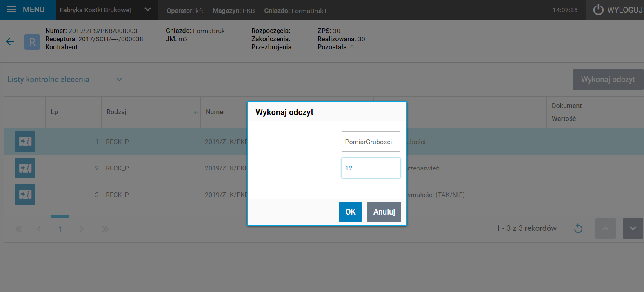Open info icon for row 3
Viewport: 644px width, 292px height.
pyautogui.click(x=25, y=195)
